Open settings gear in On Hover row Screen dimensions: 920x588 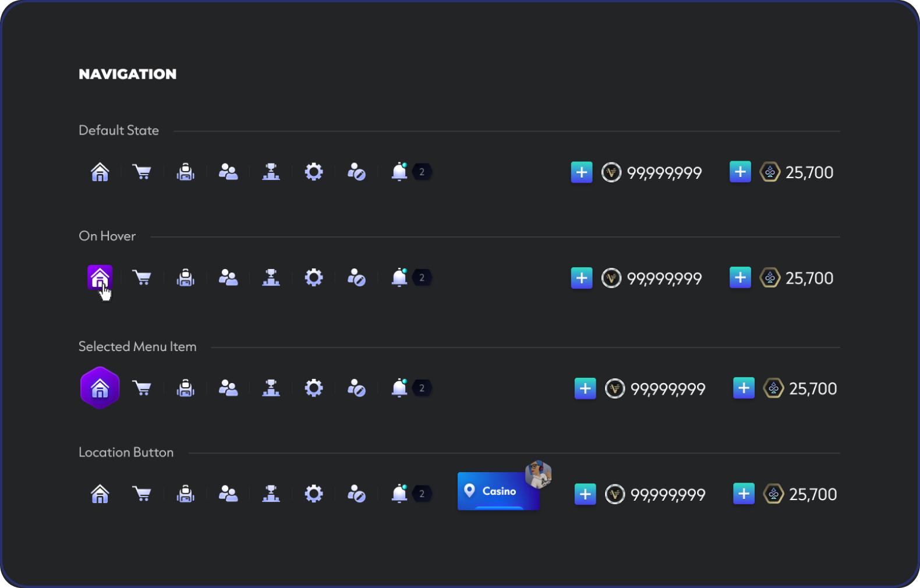(314, 278)
